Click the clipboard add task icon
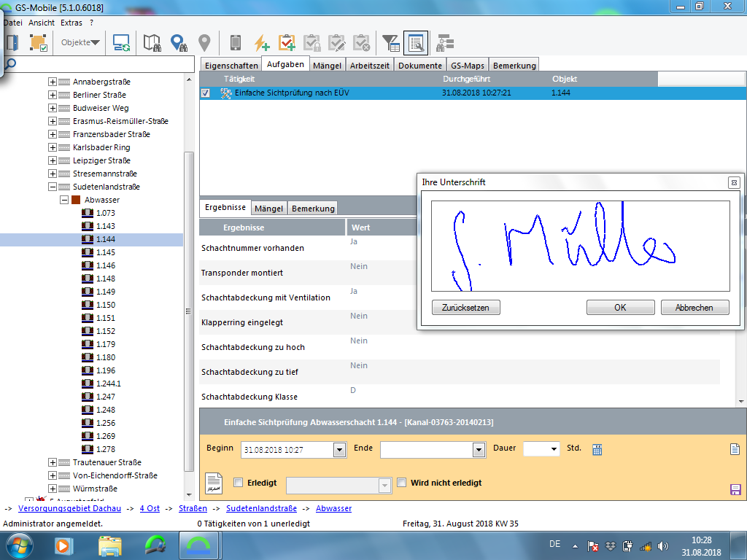This screenshot has height=560, width=747. 287,43
